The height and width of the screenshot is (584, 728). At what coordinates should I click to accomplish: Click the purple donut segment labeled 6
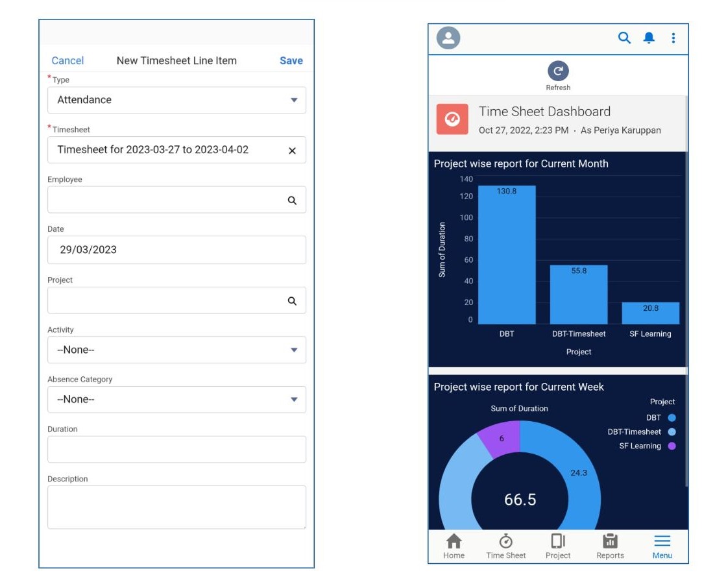(x=502, y=438)
